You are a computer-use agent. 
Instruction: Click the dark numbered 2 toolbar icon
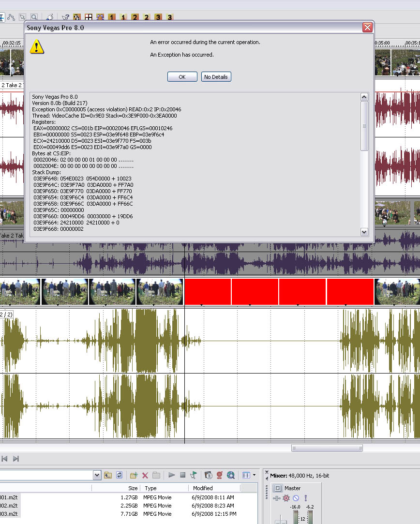pos(135,17)
